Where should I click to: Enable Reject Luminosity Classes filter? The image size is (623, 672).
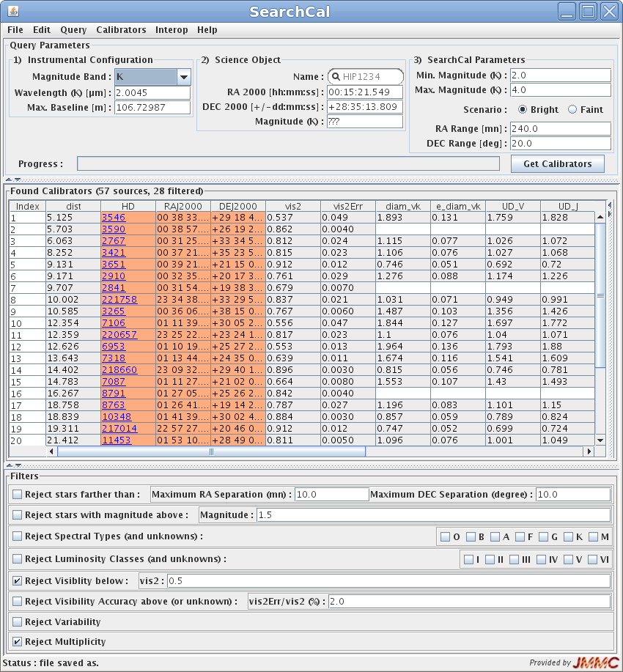coord(17,559)
